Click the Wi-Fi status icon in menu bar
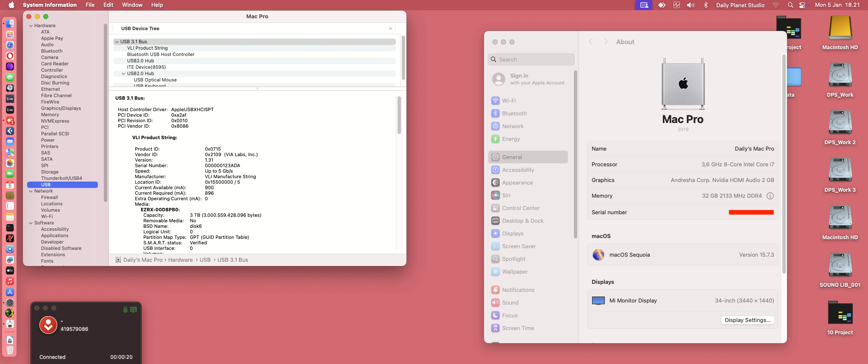868x364 pixels. coord(776,5)
